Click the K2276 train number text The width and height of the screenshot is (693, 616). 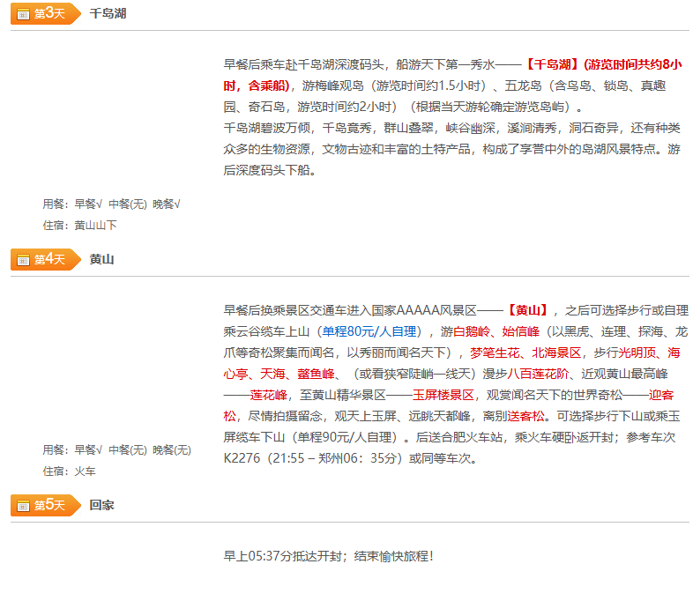coord(242,458)
